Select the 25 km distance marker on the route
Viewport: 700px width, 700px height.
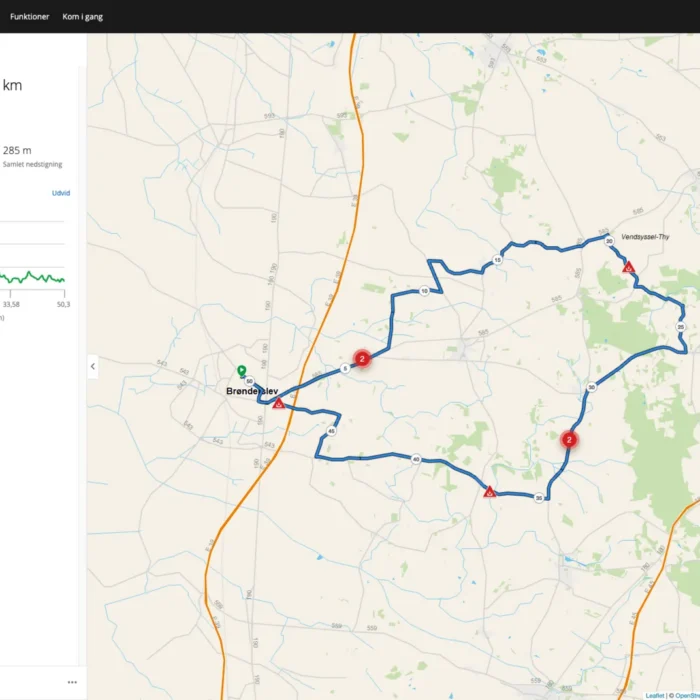click(x=681, y=327)
